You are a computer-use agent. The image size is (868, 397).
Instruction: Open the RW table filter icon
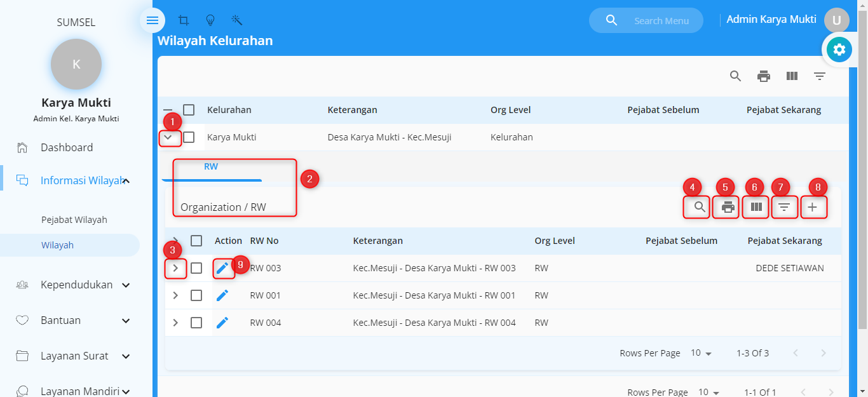pyautogui.click(x=784, y=207)
